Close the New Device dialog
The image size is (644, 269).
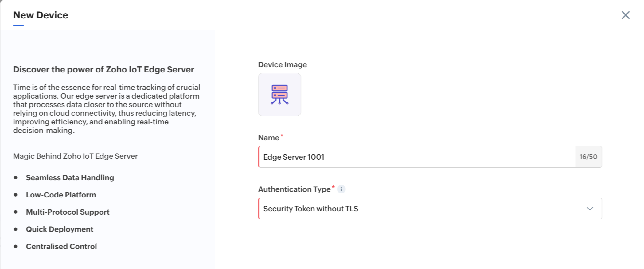pos(626,15)
